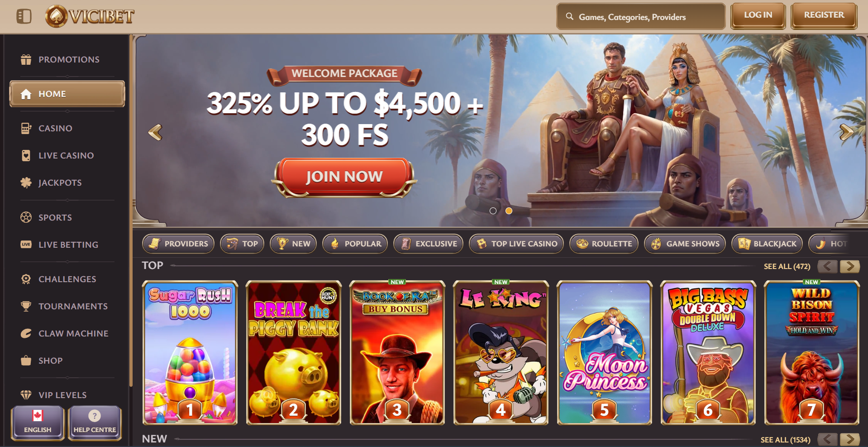Click the REGISTER button
Viewport: 868px width, 447px height.
(824, 15)
